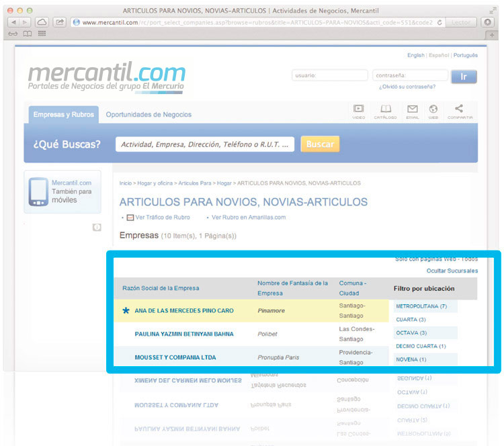The width and height of the screenshot is (504, 446).
Task: Switch language to Português
Action: pyautogui.click(x=465, y=55)
